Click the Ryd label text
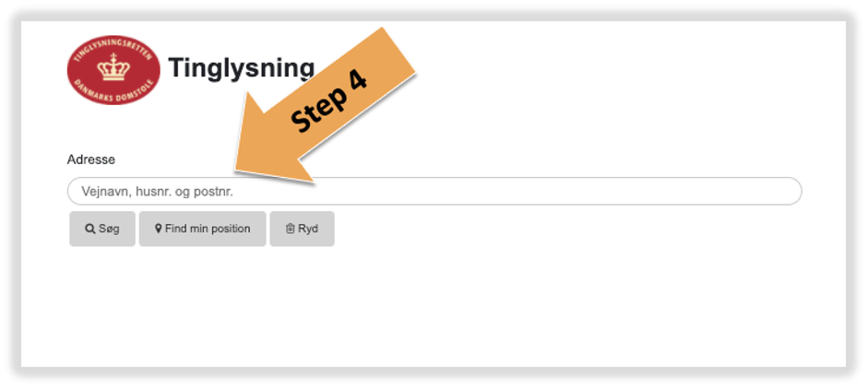The image size is (868, 389). point(308,229)
